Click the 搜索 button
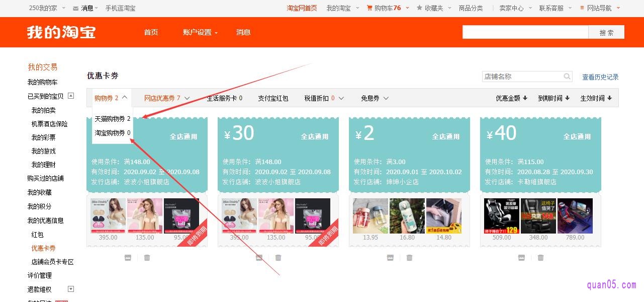The width and height of the screenshot is (644, 302). coord(606,32)
